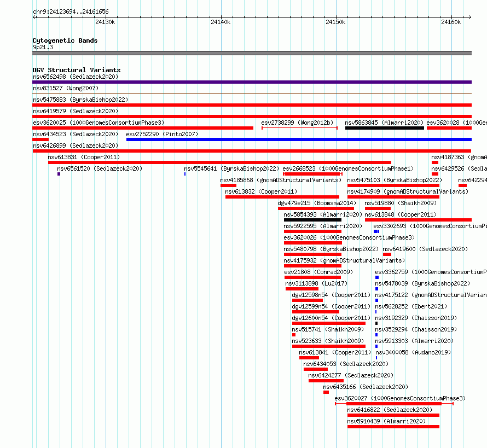Open nsv3529294 (Chaisson2019) label
487x448 pixels.
[x=416, y=329]
